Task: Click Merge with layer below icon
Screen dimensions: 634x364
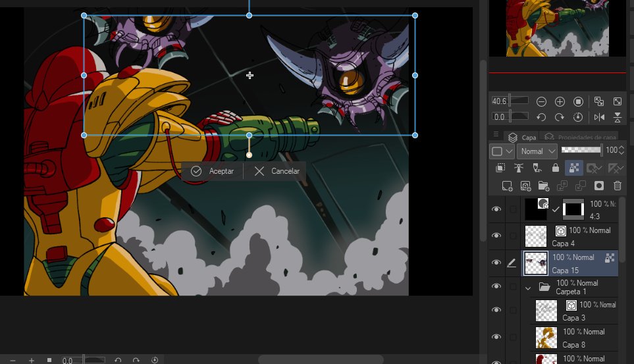Action: pyautogui.click(x=580, y=186)
